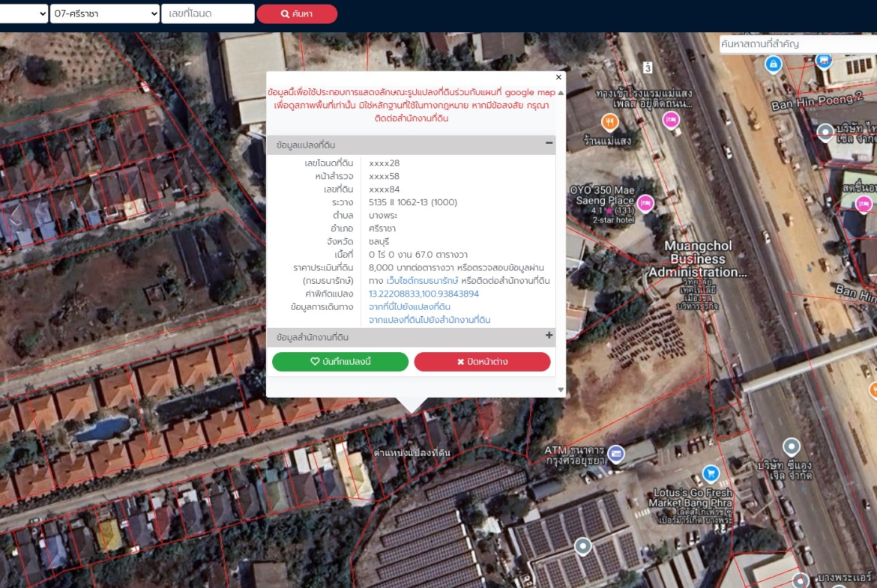Click the Lotus's Go Fresh shopping cart pin
Image resolution: width=877 pixels, height=588 pixels.
click(710, 473)
